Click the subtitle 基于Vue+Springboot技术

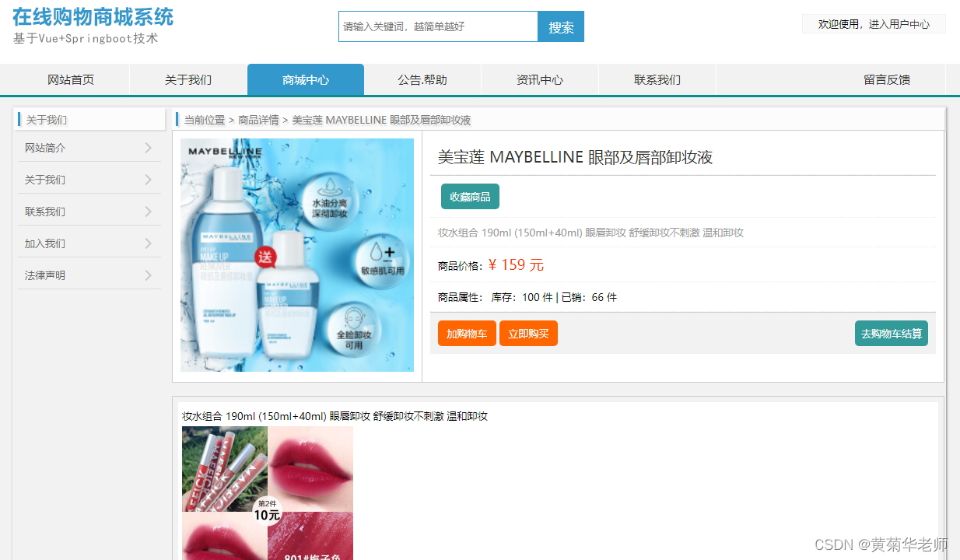[86, 38]
